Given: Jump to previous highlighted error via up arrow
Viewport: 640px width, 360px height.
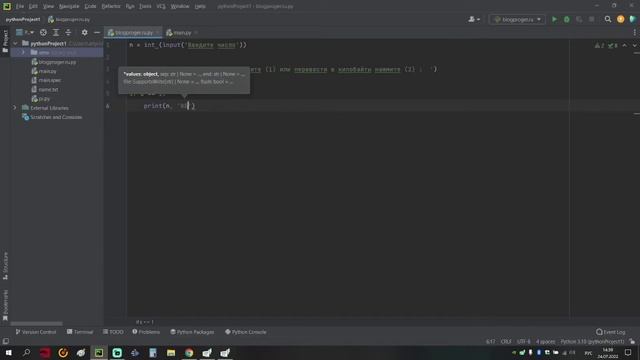Looking at the screenshot, I should pyautogui.click(x=624, y=45).
